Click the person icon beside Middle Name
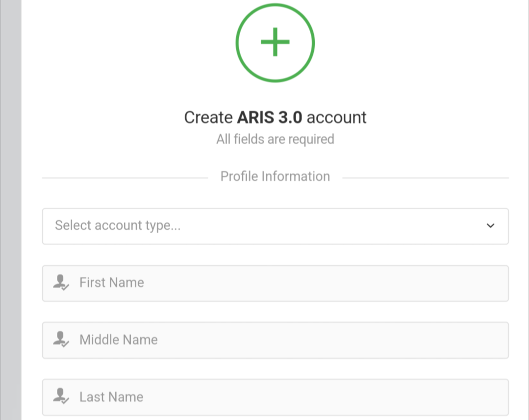The image size is (529, 420). click(61, 339)
